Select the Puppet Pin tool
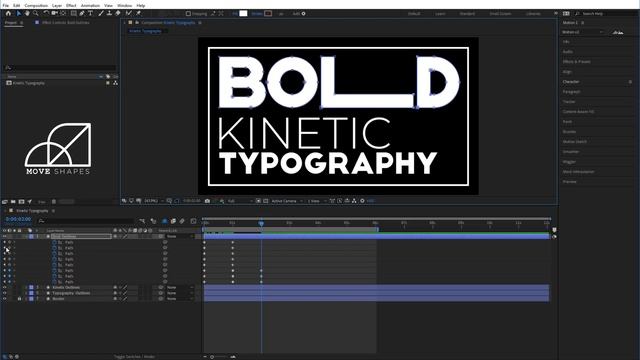 [x=138, y=13]
